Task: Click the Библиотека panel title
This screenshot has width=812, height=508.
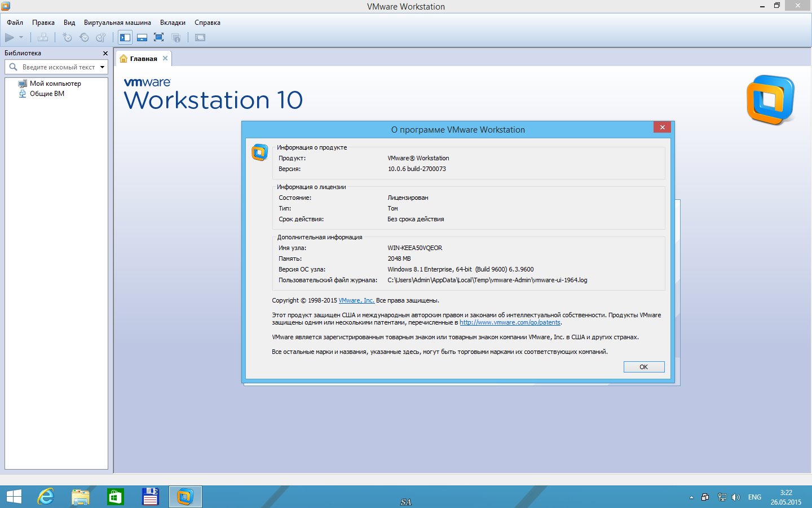Action: [23, 53]
